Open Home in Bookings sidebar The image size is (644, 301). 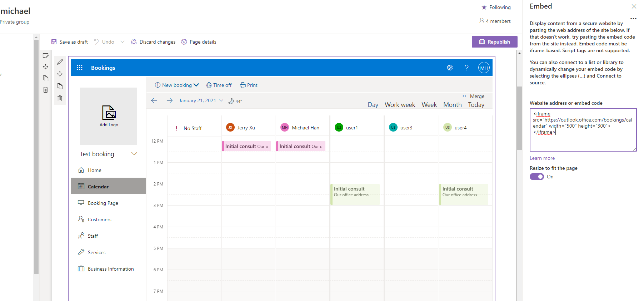(x=109, y=170)
